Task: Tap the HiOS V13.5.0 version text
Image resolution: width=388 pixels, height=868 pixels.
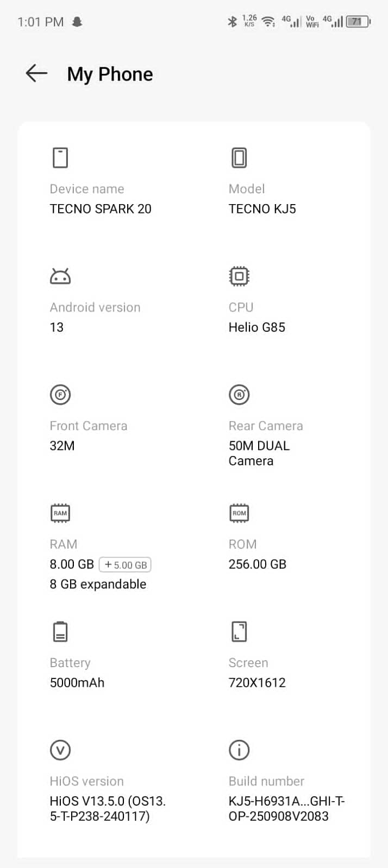Action: click(108, 809)
